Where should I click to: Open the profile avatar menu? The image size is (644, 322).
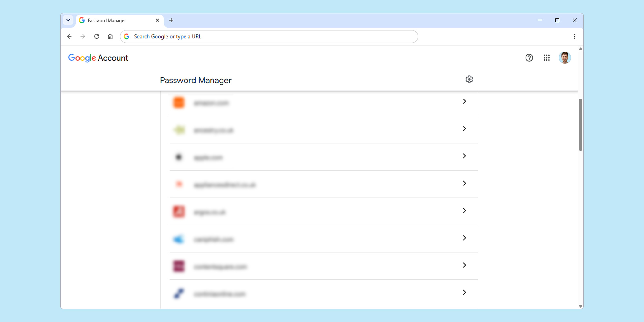[564, 58]
